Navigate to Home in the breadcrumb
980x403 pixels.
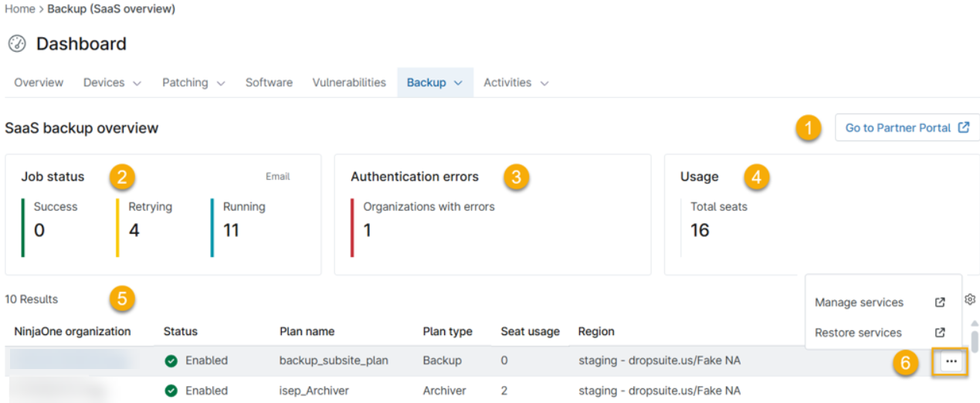click(x=20, y=9)
